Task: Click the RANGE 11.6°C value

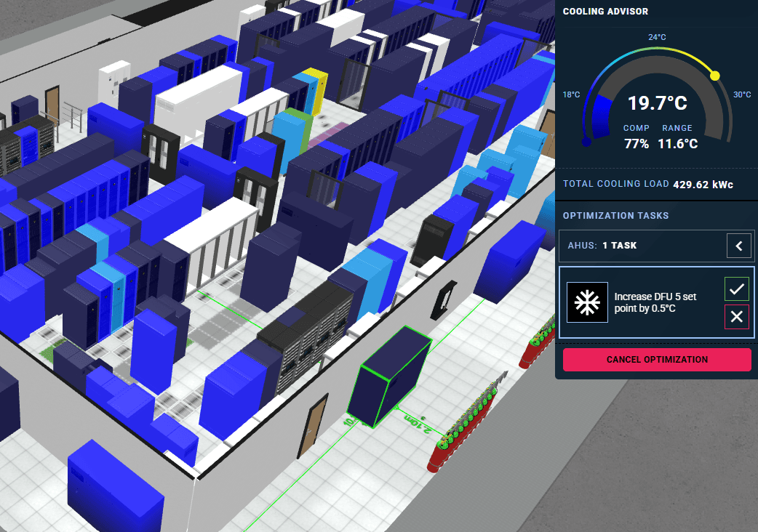Action: point(677,144)
